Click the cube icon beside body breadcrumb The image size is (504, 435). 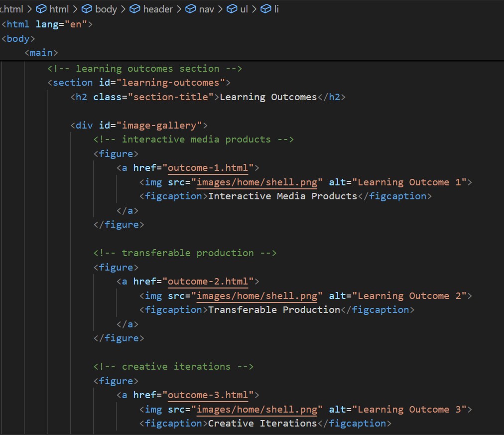point(87,9)
